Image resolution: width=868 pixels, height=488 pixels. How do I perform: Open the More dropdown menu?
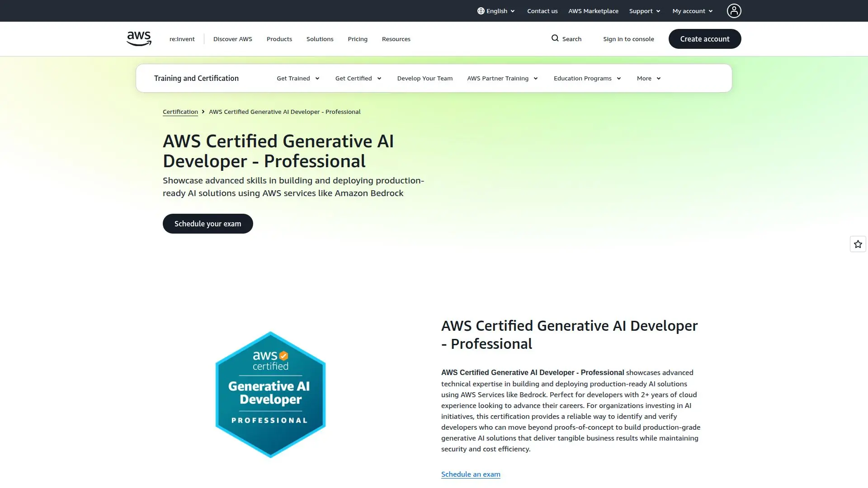click(649, 78)
